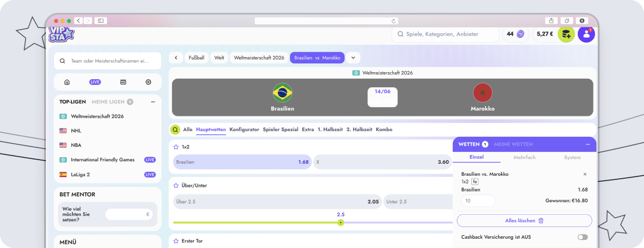Click the Bet Mentor stake amount field
This screenshot has width=644, height=248.
[129, 214]
